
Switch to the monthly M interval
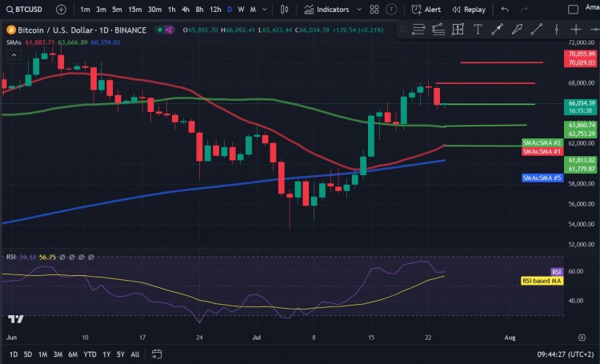253,10
